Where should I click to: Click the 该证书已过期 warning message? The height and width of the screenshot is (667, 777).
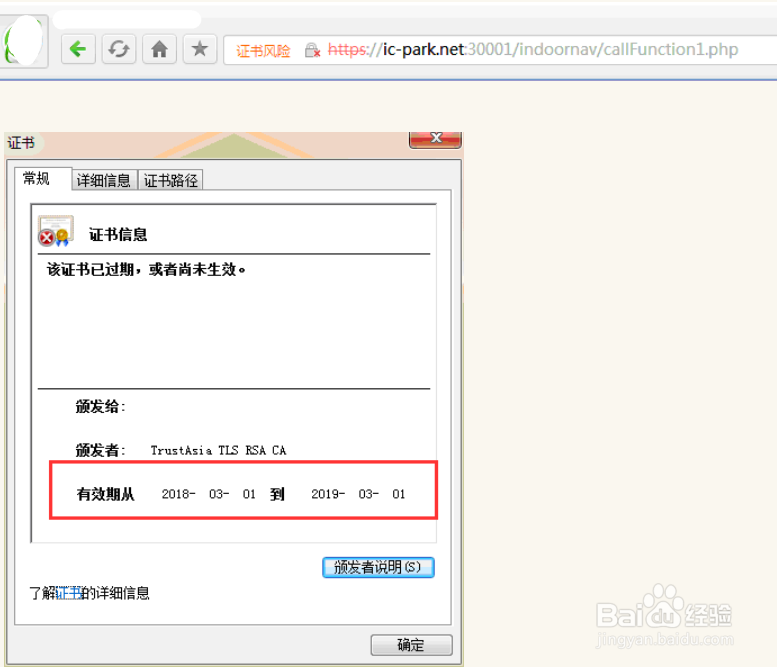[146, 270]
